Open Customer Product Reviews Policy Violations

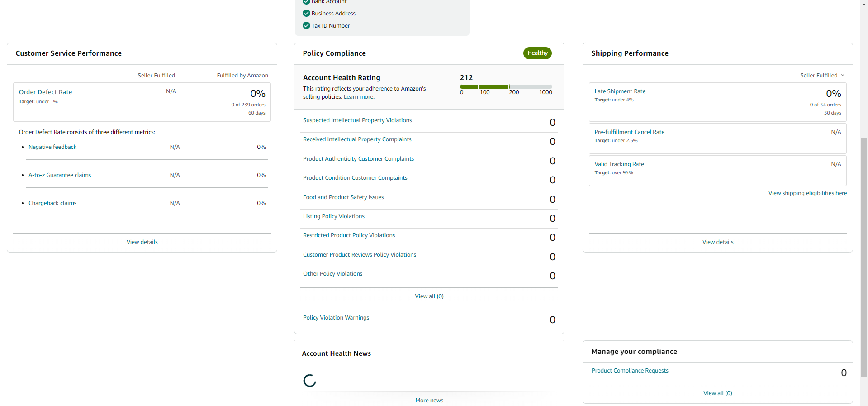pos(360,255)
